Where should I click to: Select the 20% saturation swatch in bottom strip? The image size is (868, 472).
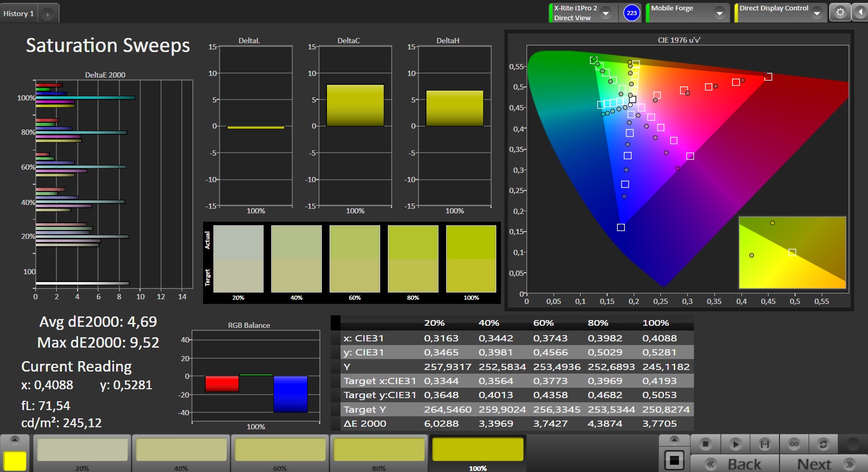pyautogui.click(x=82, y=451)
